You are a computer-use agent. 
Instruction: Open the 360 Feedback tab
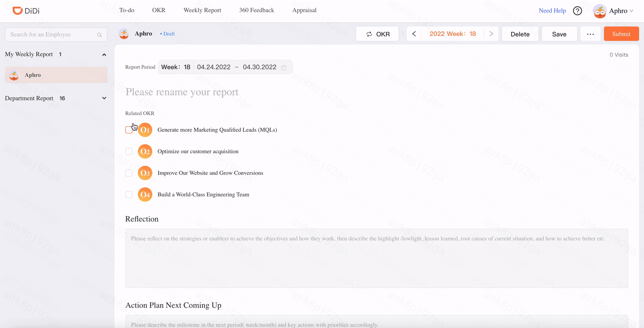point(256,10)
